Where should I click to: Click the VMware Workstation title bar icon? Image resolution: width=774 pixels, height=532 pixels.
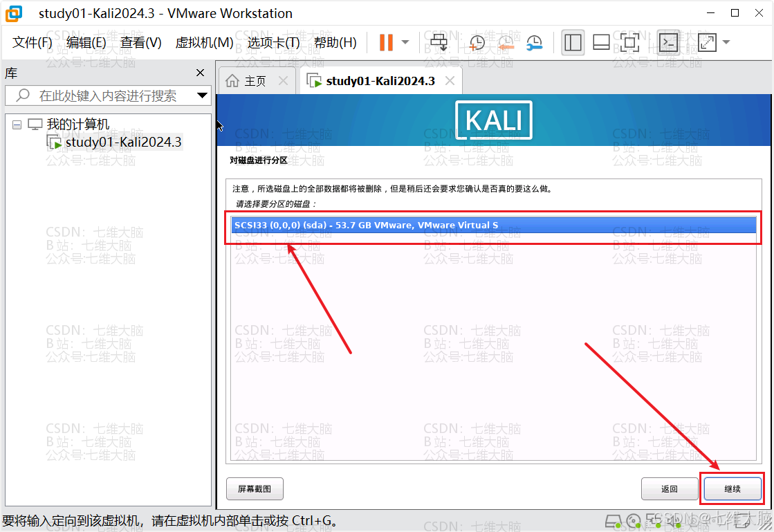coord(13,13)
